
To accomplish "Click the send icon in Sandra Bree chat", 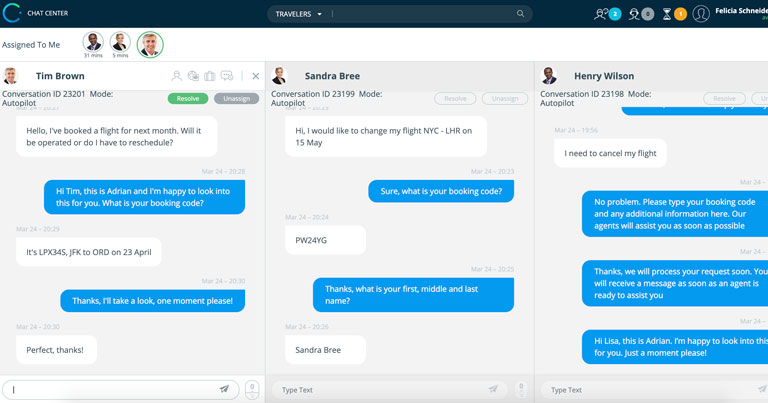I will (x=493, y=389).
